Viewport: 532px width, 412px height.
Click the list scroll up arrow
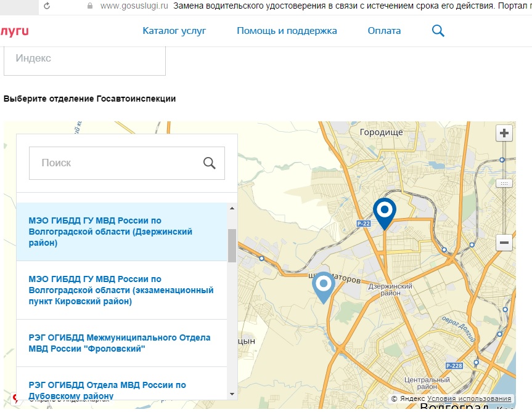coord(232,208)
